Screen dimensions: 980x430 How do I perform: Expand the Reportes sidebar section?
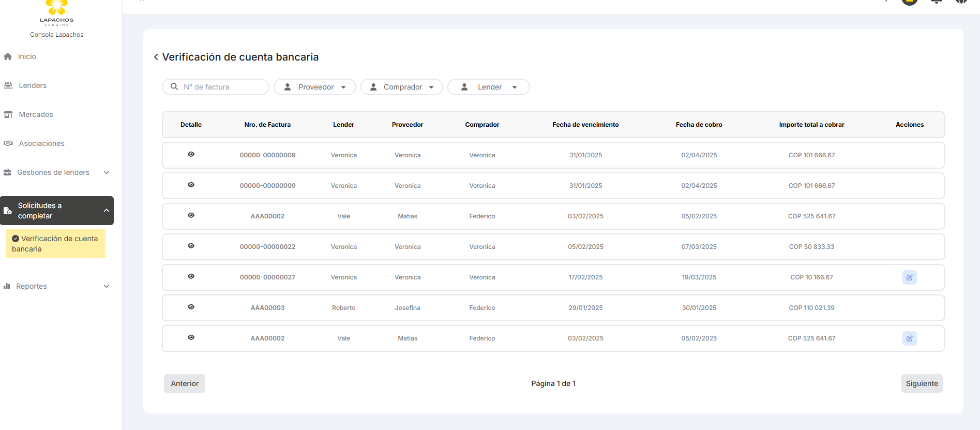tap(56, 286)
